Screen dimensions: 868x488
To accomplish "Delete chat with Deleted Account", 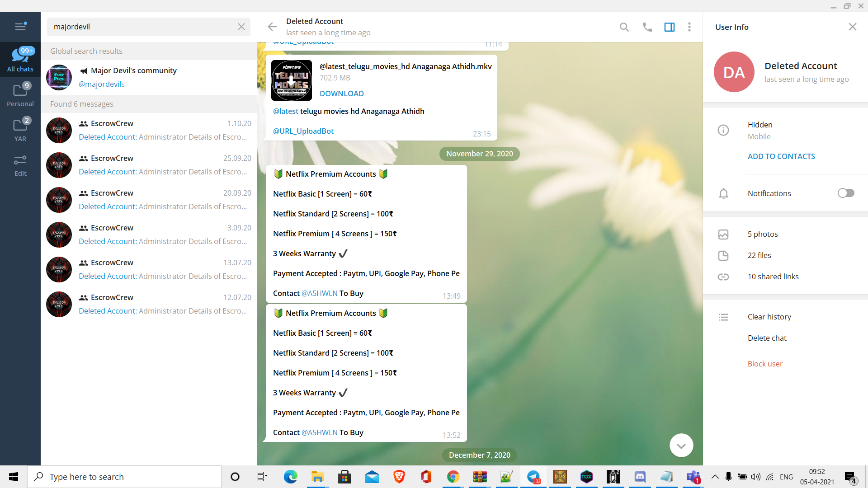I will pos(767,338).
